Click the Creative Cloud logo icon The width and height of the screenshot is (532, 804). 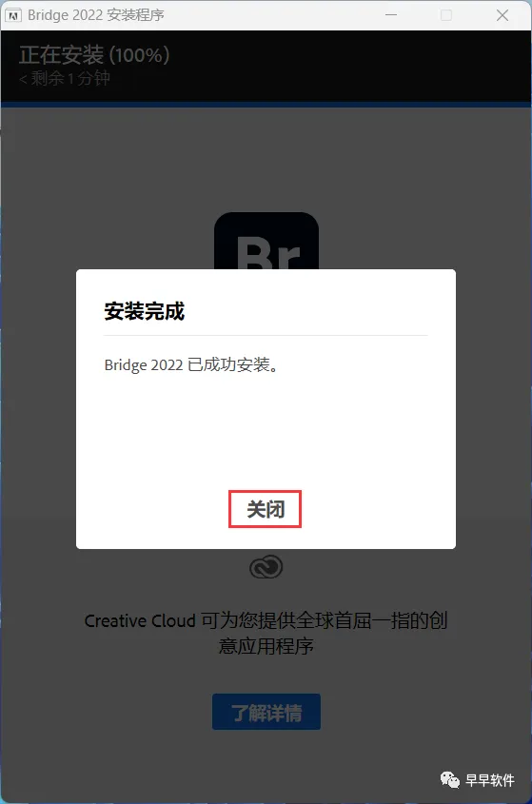(x=266, y=567)
